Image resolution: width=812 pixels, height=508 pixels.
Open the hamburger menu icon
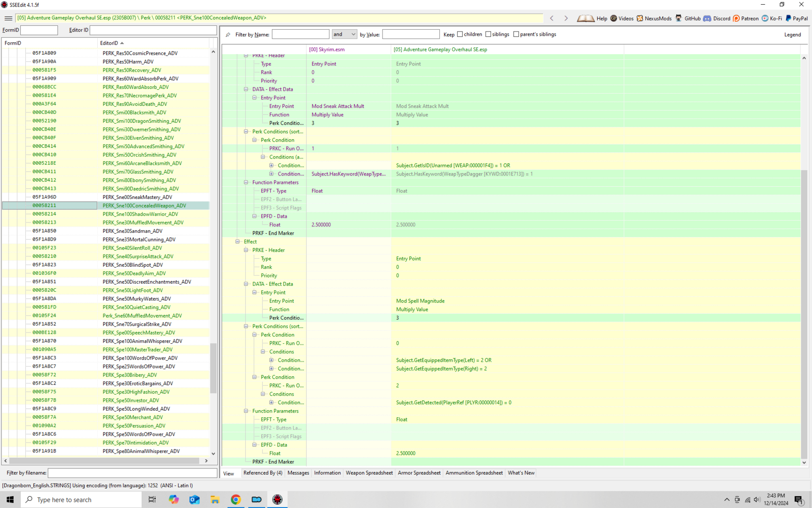pos(8,18)
